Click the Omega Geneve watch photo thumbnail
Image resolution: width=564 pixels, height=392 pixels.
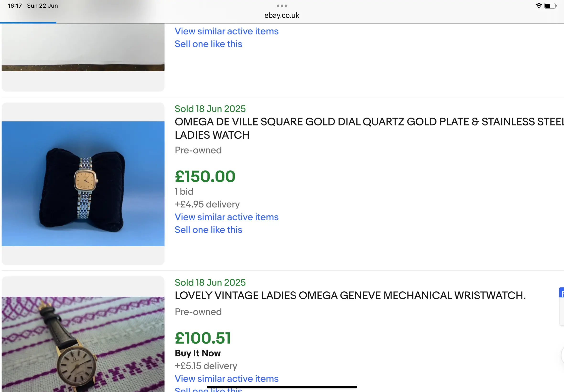coord(83,344)
